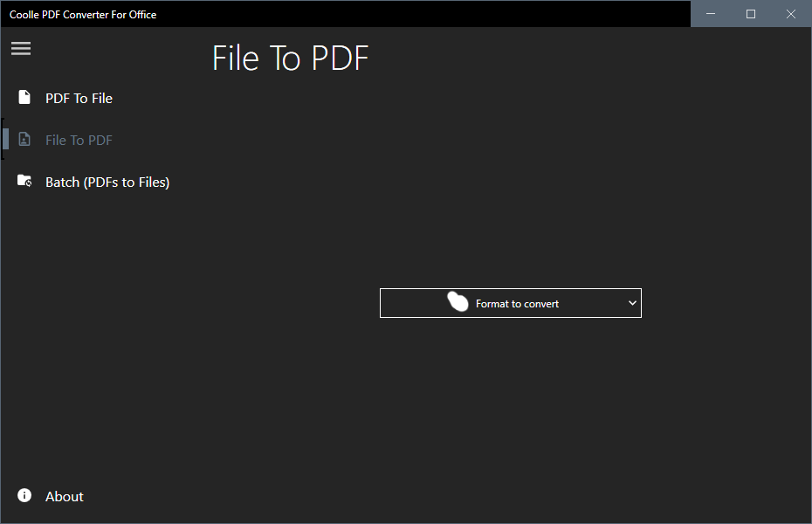This screenshot has width=812, height=524.
Task: Click the File To PDF page icon
Action: (24, 140)
